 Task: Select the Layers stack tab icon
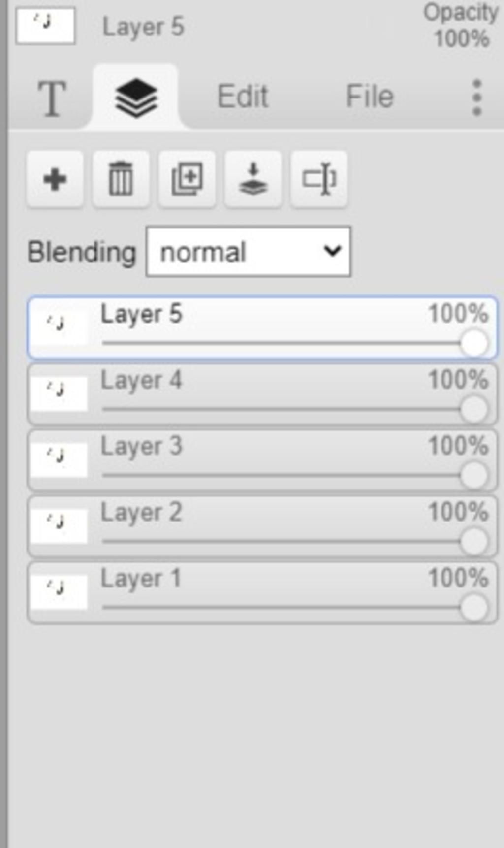click(136, 98)
